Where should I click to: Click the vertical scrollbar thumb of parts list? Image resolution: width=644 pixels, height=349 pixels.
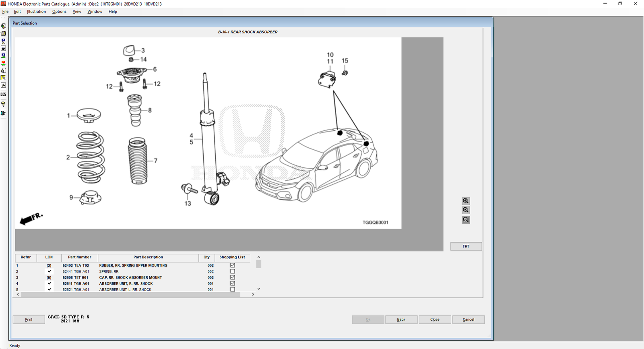pyautogui.click(x=259, y=264)
